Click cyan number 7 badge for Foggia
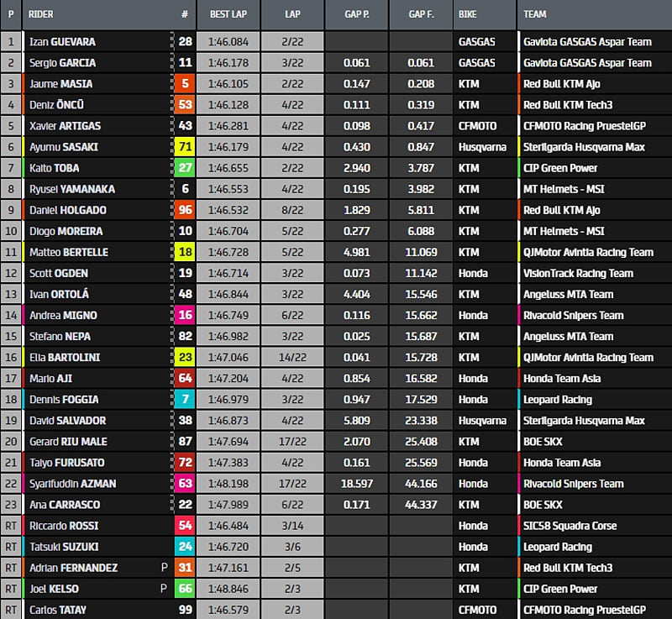 [184, 400]
